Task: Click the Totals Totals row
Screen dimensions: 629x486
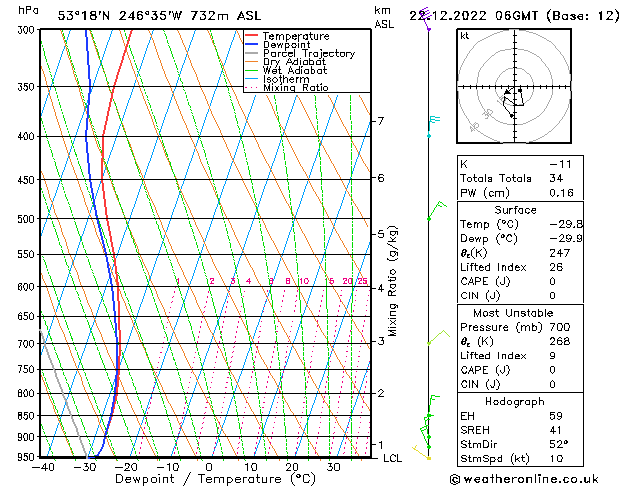Action: pyautogui.click(x=514, y=178)
